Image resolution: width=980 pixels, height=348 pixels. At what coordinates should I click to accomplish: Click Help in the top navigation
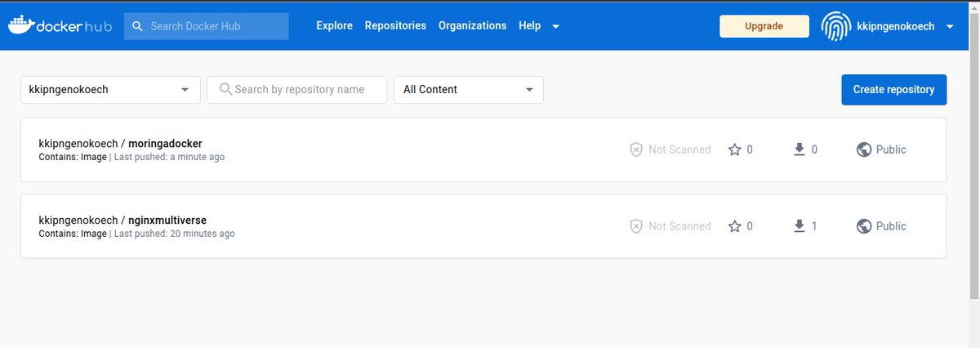coord(529,25)
